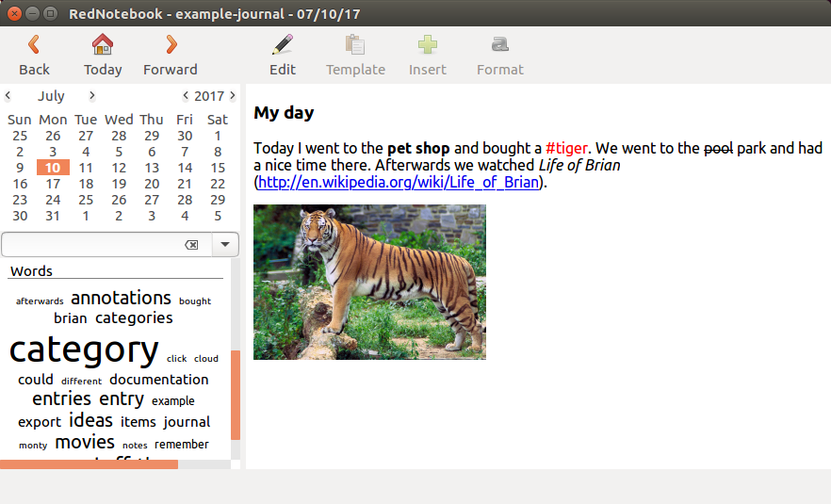This screenshot has height=504, width=831.
Task: Open the Insert plus icon
Action: point(428,44)
